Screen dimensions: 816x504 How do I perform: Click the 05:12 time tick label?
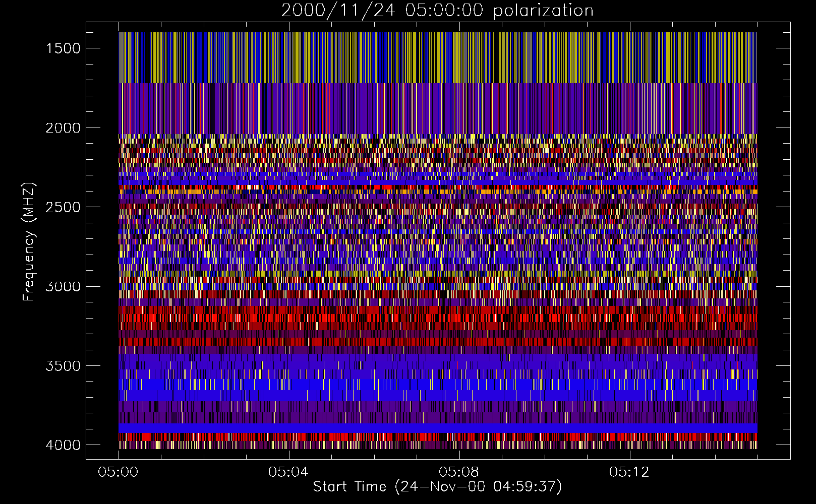pos(629,472)
